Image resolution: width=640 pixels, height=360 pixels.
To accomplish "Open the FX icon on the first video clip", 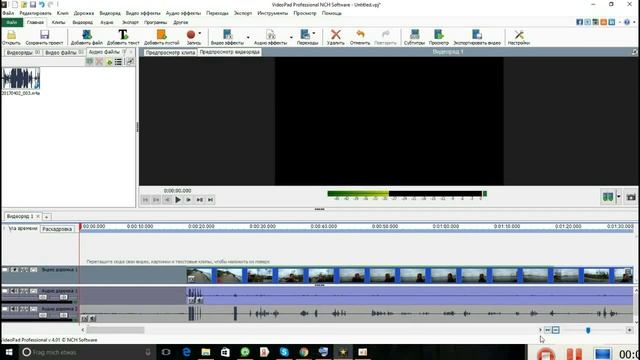I will pos(191,278).
